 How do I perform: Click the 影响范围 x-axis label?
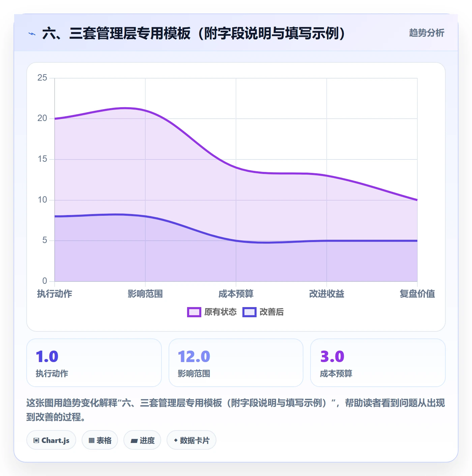pos(145,294)
